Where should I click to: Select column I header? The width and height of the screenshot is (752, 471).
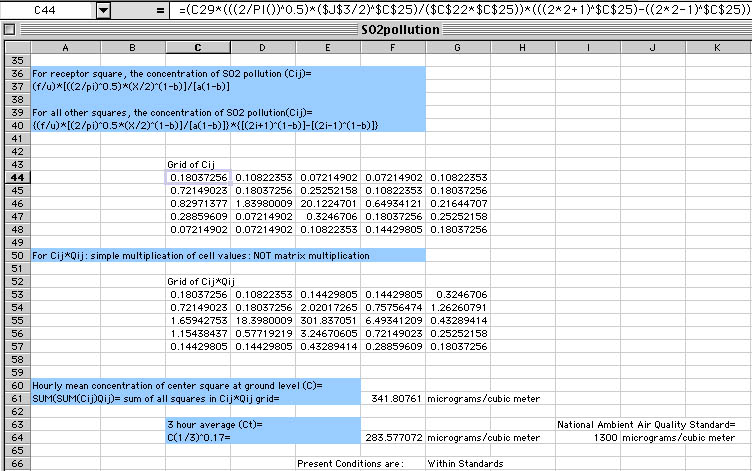[x=588, y=47]
